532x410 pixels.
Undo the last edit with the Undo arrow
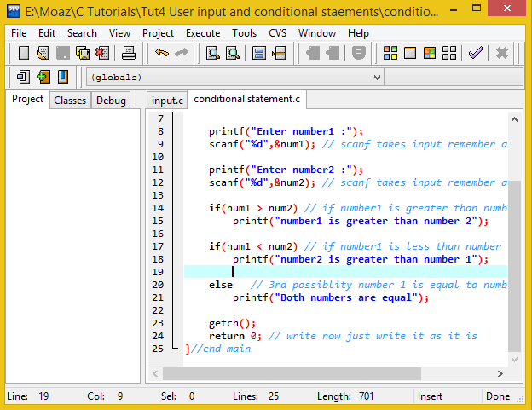click(162, 53)
